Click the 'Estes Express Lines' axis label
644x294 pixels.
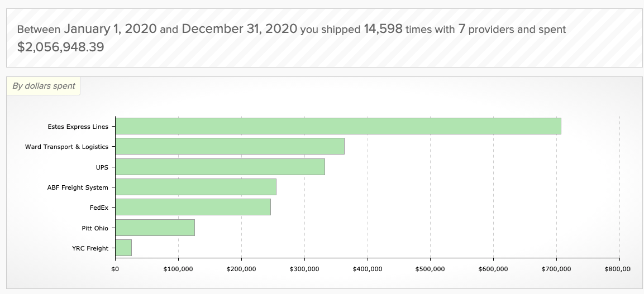(78, 127)
